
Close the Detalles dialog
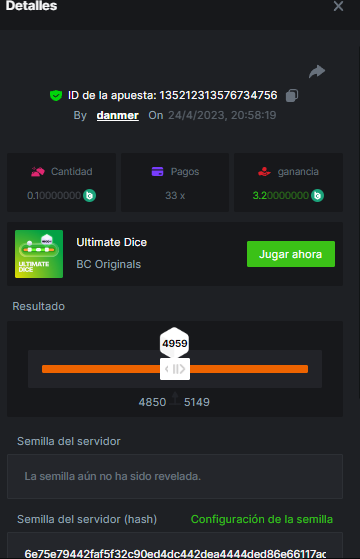tap(338, 6)
